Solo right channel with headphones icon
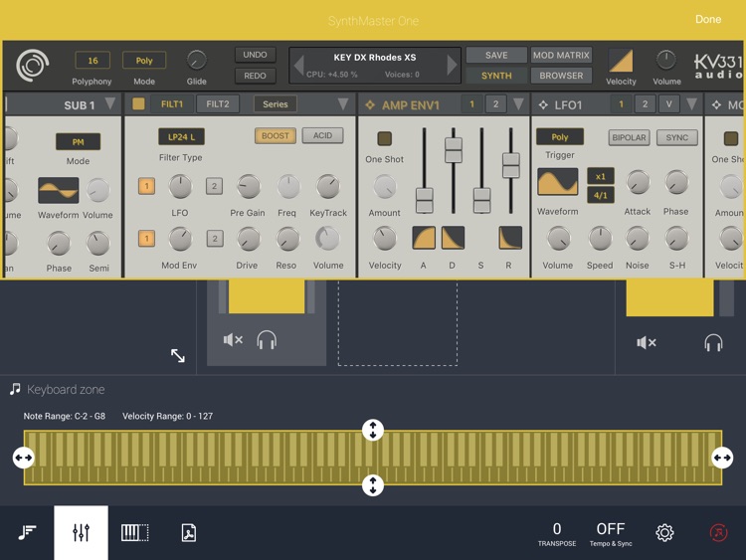 tap(713, 342)
